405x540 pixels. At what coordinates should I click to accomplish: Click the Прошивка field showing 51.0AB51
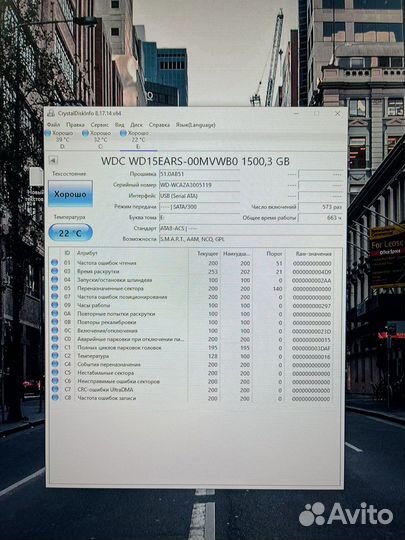point(199,174)
